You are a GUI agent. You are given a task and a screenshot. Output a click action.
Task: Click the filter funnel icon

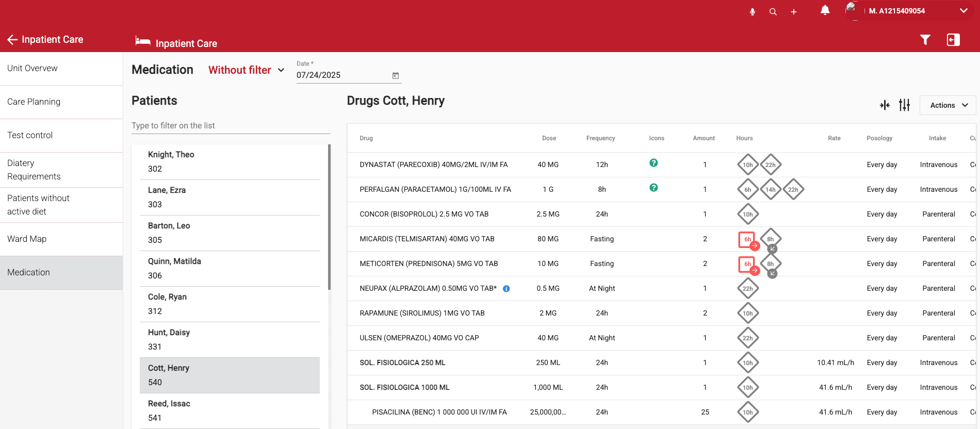[x=925, y=40]
